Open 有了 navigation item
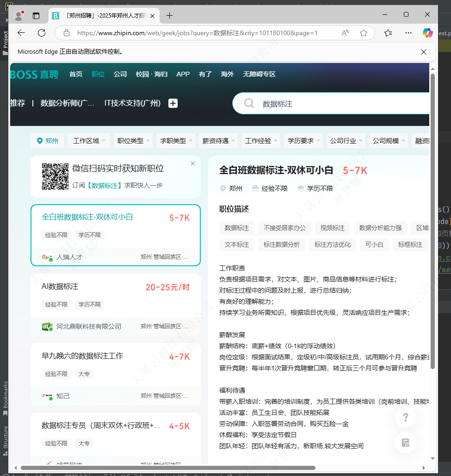451x476 pixels. click(x=205, y=74)
